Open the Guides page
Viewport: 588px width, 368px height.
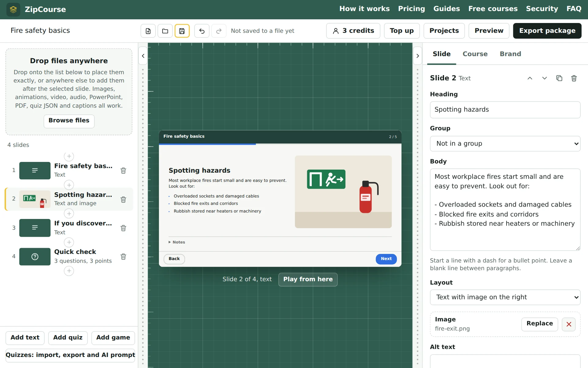[447, 9]
